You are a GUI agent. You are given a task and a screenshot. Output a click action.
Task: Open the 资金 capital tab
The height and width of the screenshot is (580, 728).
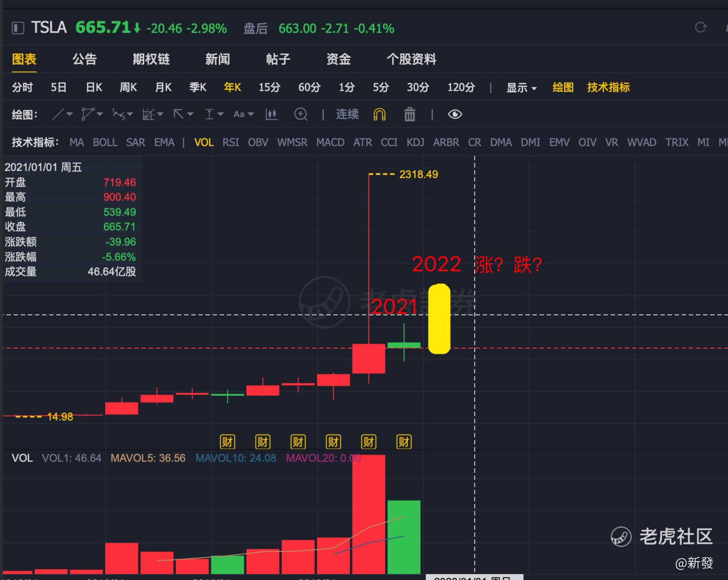pos(339,59)
